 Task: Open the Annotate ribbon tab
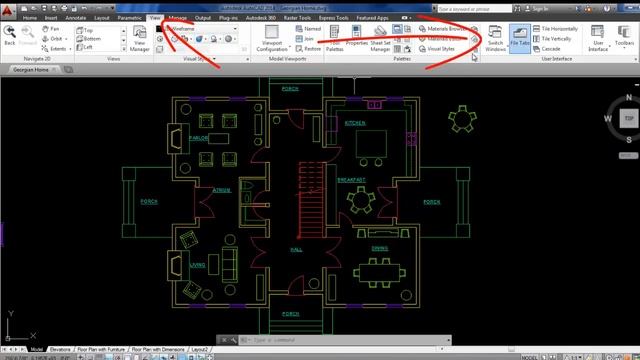(76, 18)
